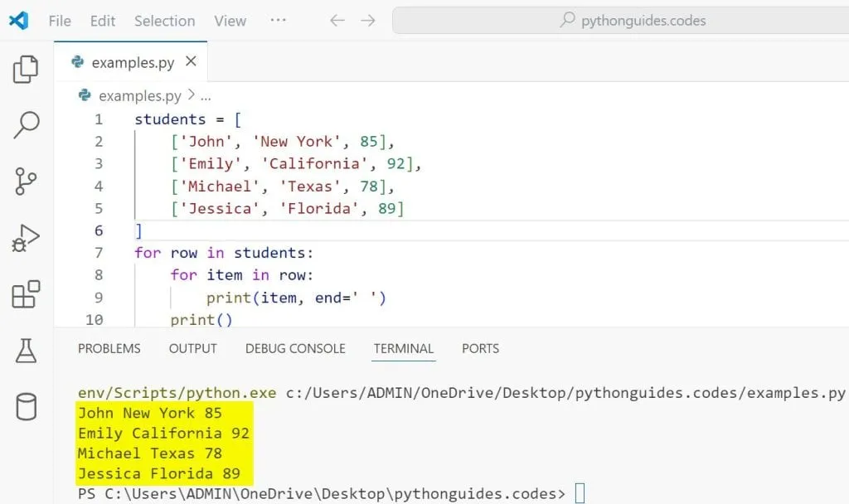This screenshot has height=504, width=849.
Task: Open the File menu
Action: coord(60,21)
